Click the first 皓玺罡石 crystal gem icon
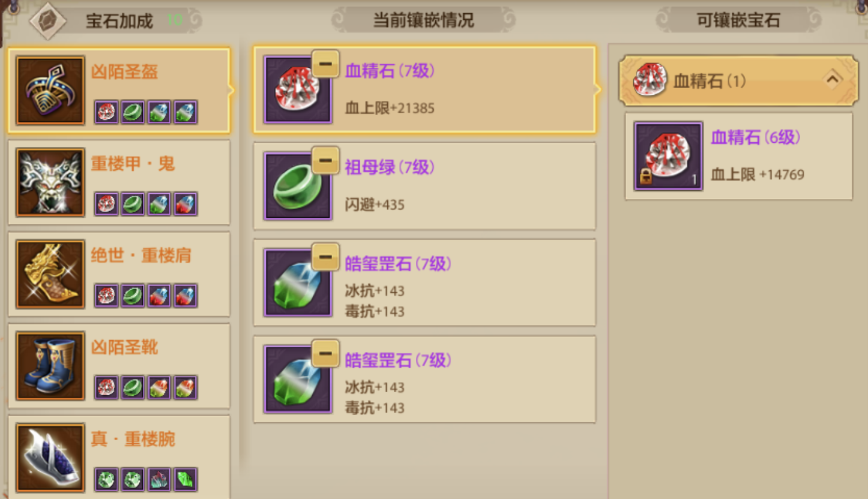This screenshot has height=499, width=868. pyautogui.click(x=298, y=282)
